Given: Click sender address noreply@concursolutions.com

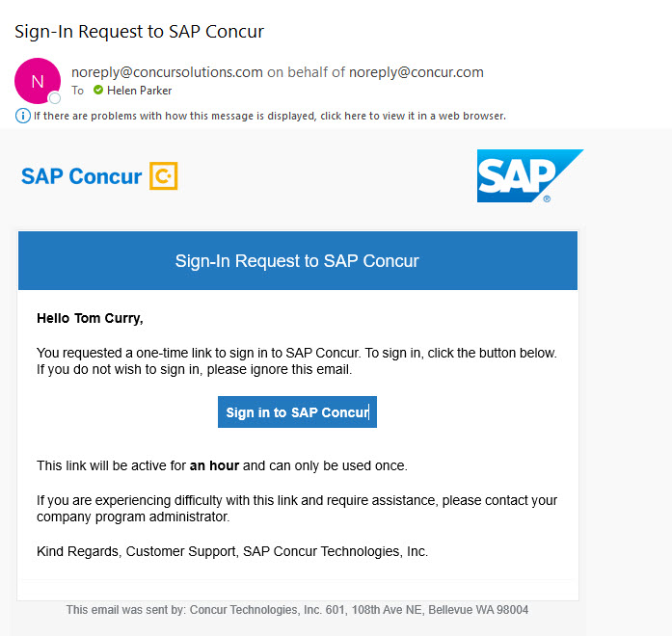Looking at the screenshot, I should (x=167, y=72).
